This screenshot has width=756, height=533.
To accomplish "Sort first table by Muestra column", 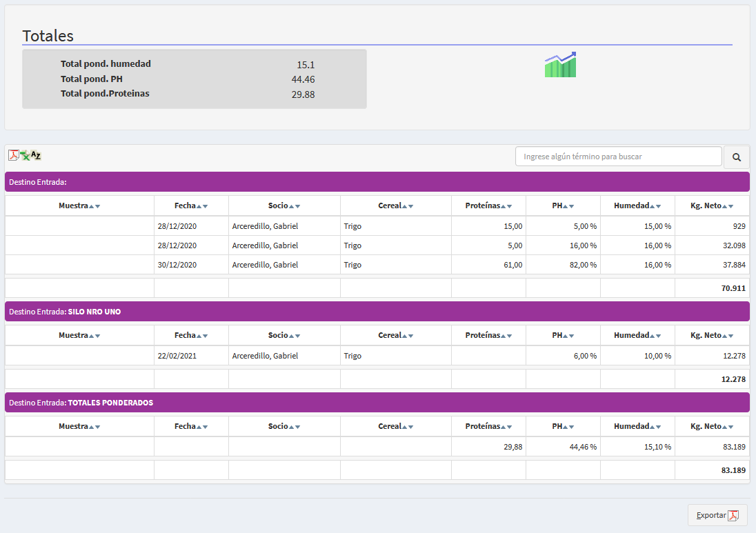I will coord(79,205).
